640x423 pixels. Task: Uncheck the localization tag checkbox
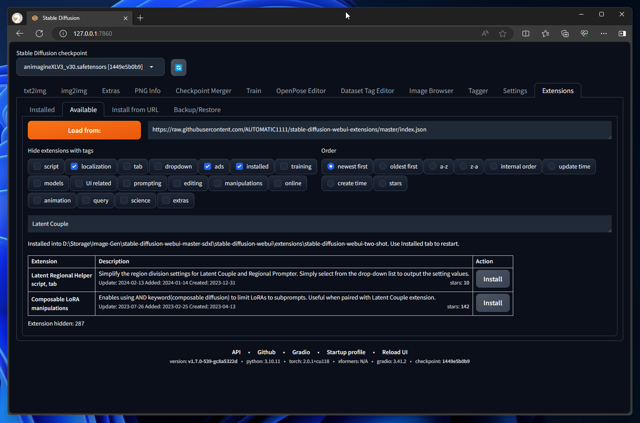point(74,167)
